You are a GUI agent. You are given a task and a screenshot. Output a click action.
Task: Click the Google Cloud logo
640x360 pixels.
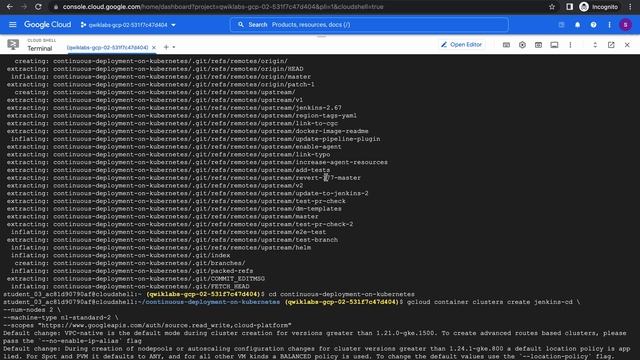47,25
